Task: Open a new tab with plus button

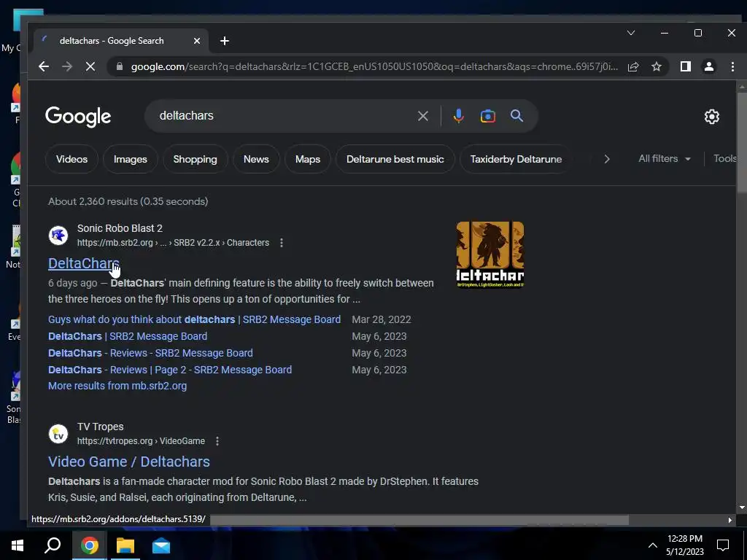Action: pos(225,41)
